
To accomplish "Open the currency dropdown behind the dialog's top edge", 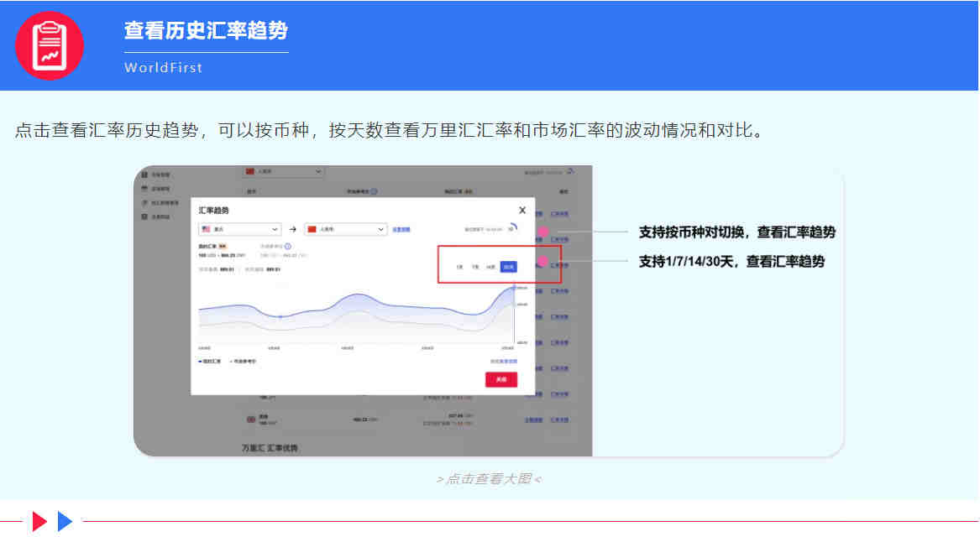I will (283, 171).
